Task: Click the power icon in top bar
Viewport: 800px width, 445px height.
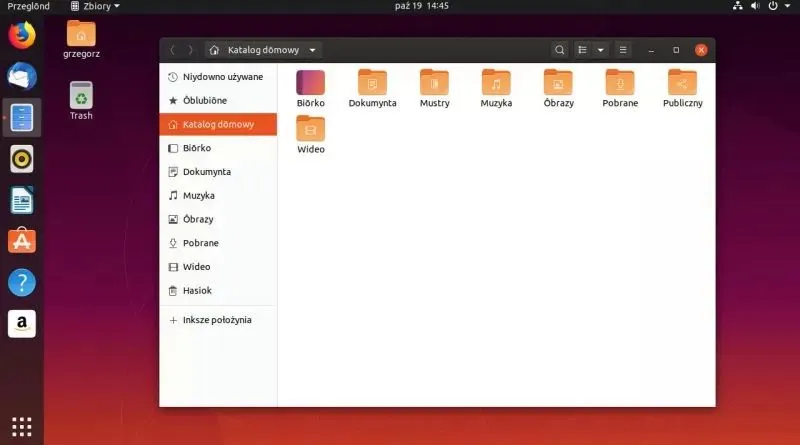Action: (x=773, y=6)
